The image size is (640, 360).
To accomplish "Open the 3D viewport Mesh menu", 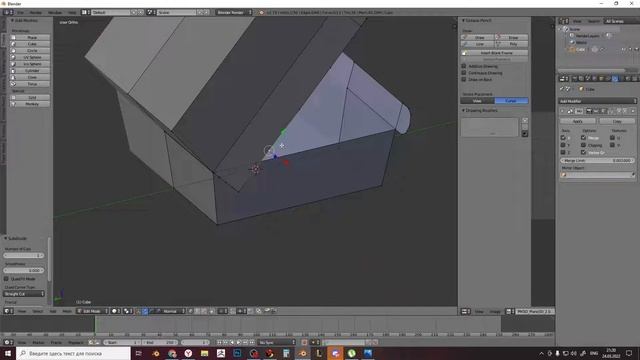I will 67,311.
